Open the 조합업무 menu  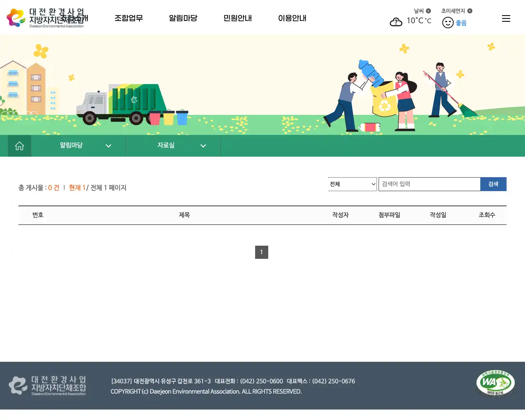tap(129, 18)
